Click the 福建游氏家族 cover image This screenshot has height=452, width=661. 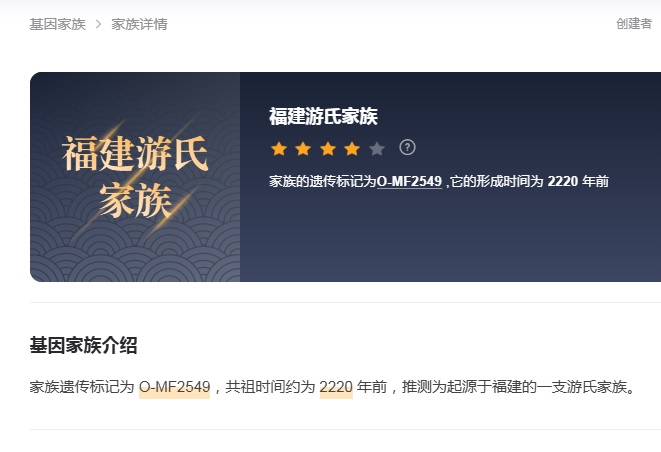pyautogui.click(x=135, y=177)
